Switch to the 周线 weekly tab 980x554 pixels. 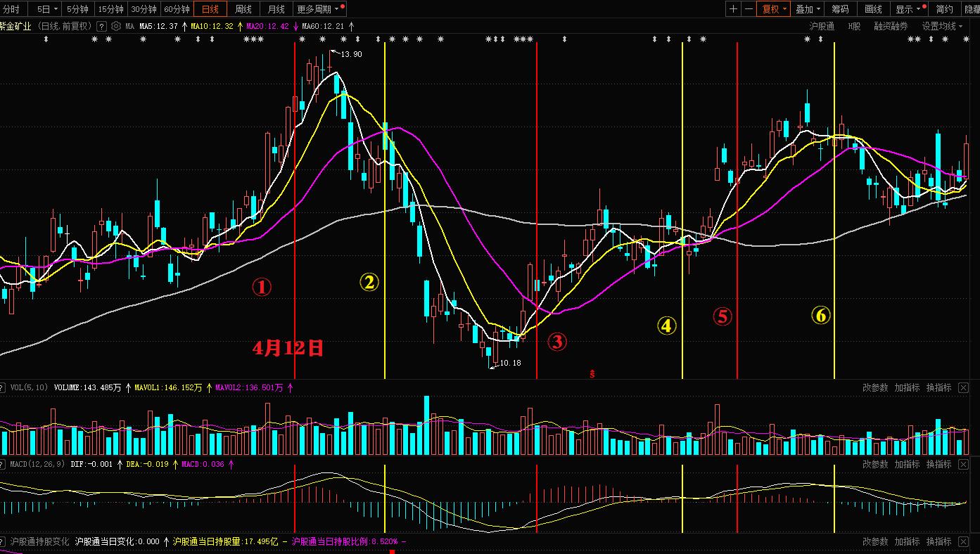pos(243,9)
